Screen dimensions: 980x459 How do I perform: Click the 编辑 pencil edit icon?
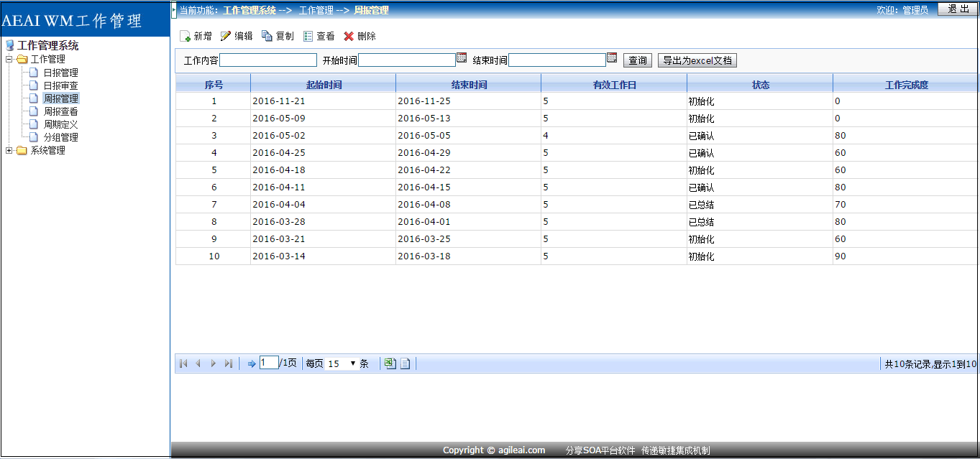click(226, 36)
